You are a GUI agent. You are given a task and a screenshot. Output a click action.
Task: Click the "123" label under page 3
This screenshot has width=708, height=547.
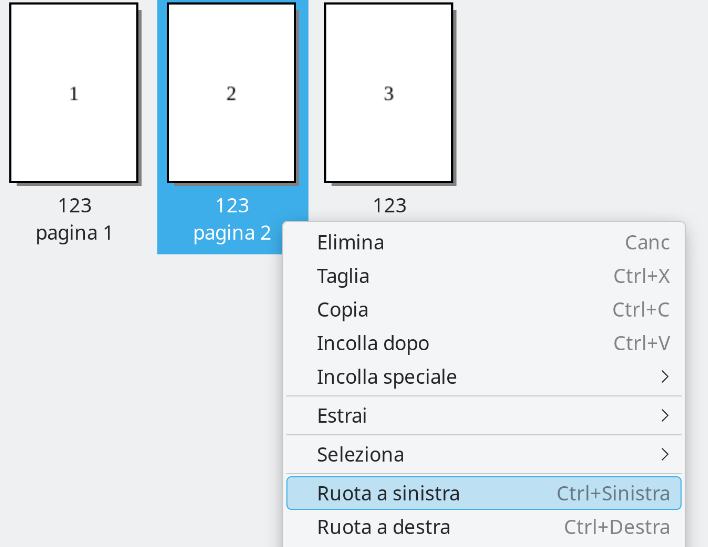coord(389,205)
